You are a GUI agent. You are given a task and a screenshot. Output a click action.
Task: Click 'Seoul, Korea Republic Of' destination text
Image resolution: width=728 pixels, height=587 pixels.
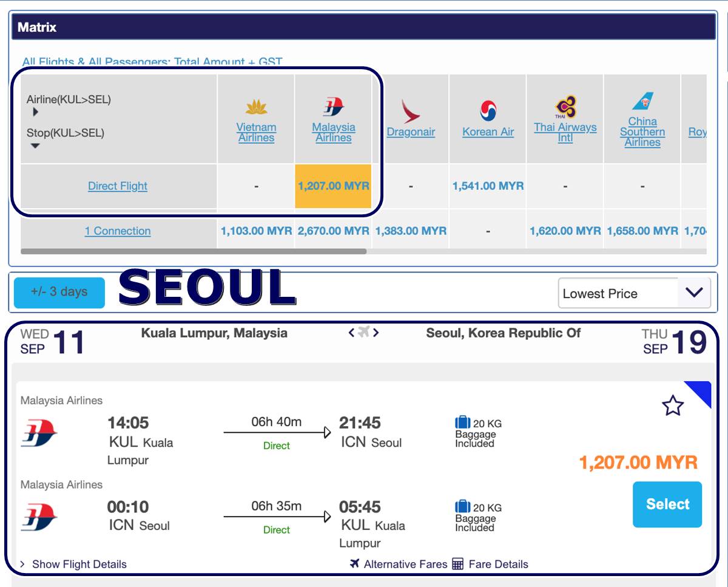point(503,333)
